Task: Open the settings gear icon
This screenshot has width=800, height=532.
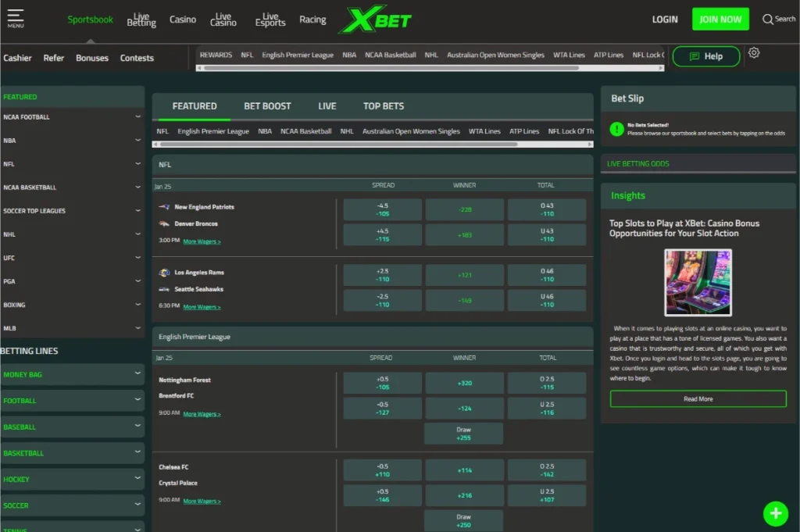Action: pos(754,52)
